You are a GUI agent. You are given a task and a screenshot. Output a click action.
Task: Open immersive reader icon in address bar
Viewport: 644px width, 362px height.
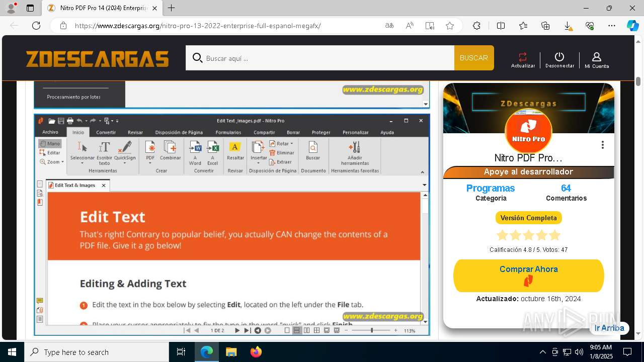(430, 26)
